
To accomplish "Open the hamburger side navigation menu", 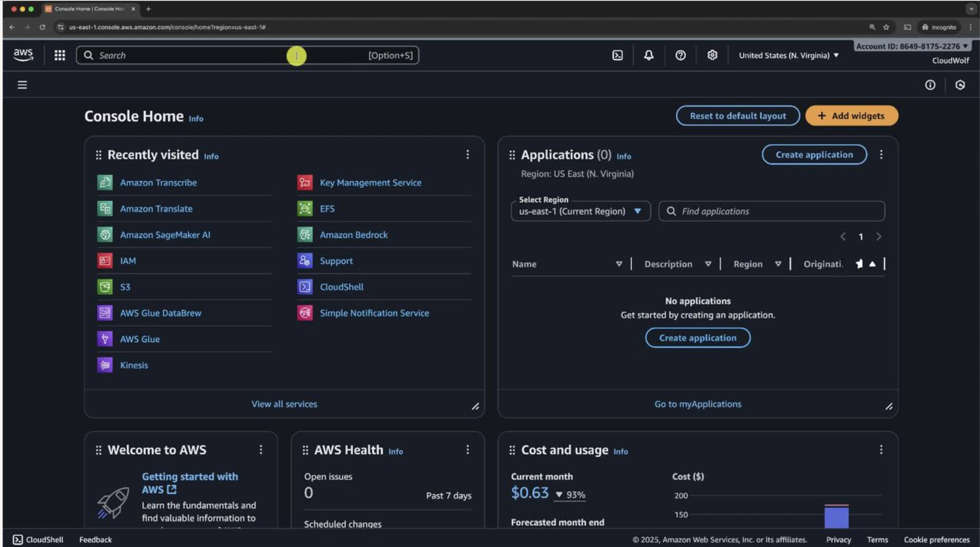I will tap(22, 85).
